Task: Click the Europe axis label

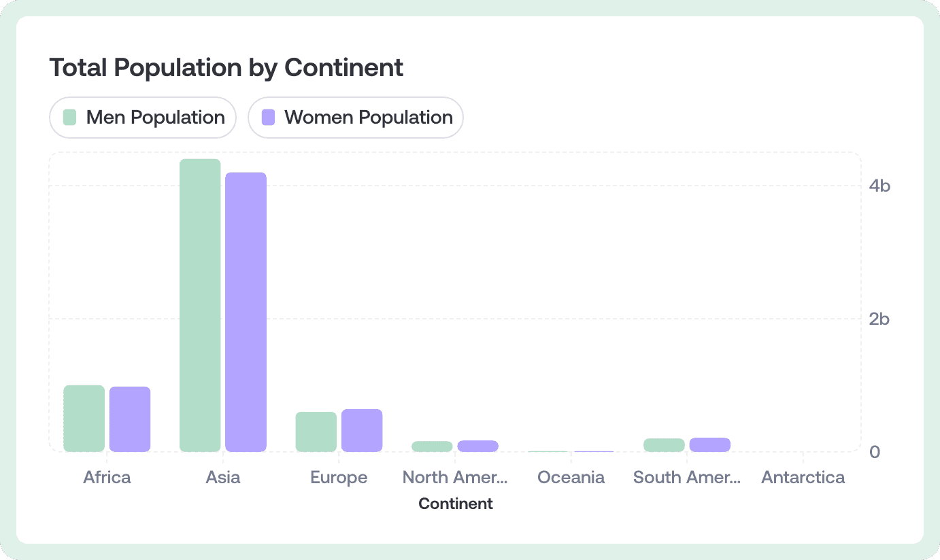Action: point(339,478)
